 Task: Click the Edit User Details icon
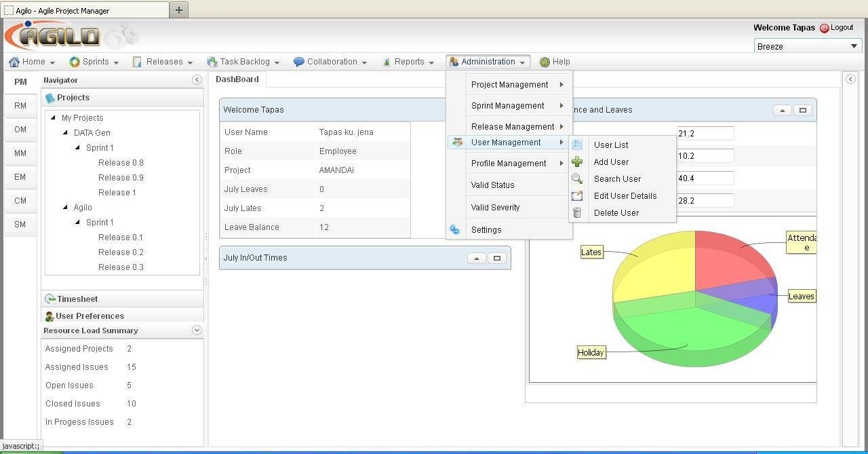(577, 195)
